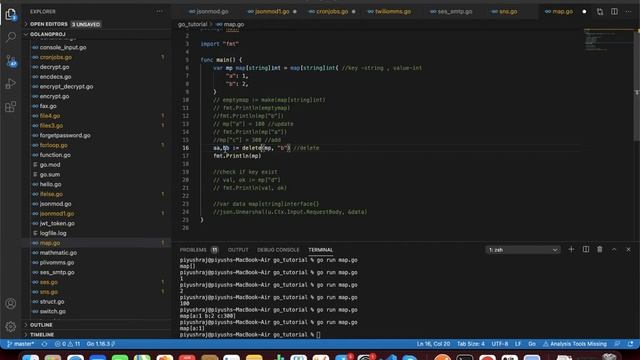
Task: Open the Manage gear icon
Action: [11, 327]
